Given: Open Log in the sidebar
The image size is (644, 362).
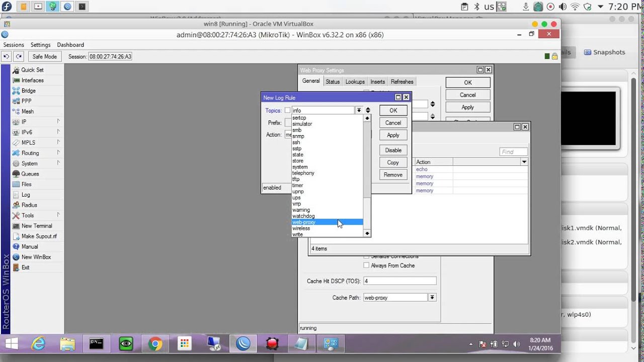Looking at the screenshot, I should pos(25,195).
